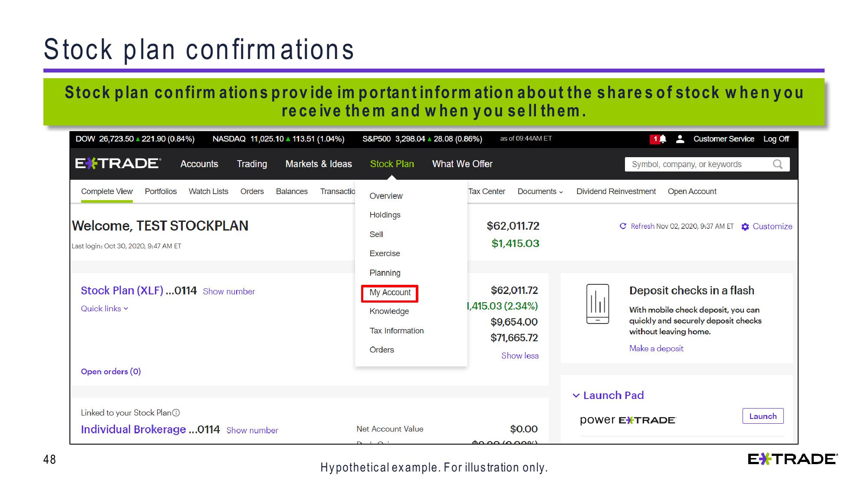Open the Documents dropdown
Viewport: 868px width, 488px height.
coord(540,191)
